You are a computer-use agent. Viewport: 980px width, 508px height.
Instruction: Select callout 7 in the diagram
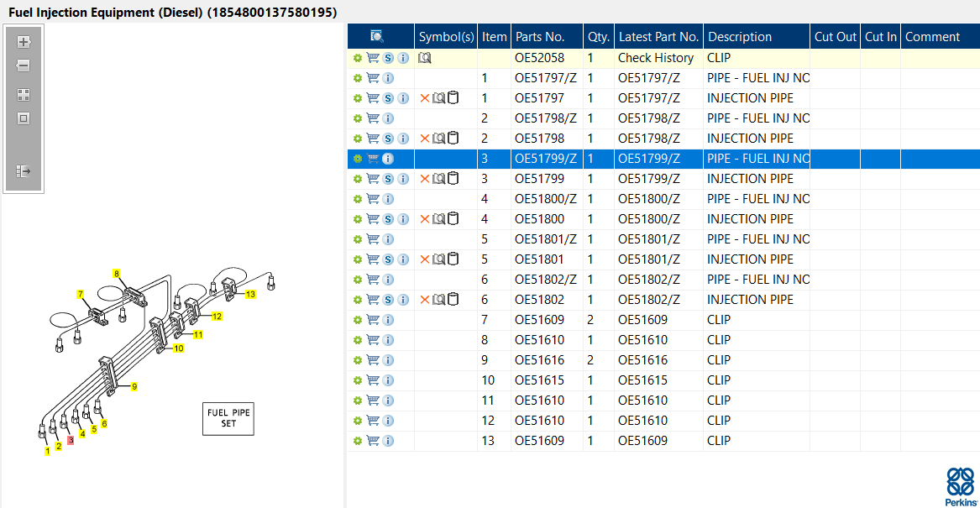tap(80, 294)
